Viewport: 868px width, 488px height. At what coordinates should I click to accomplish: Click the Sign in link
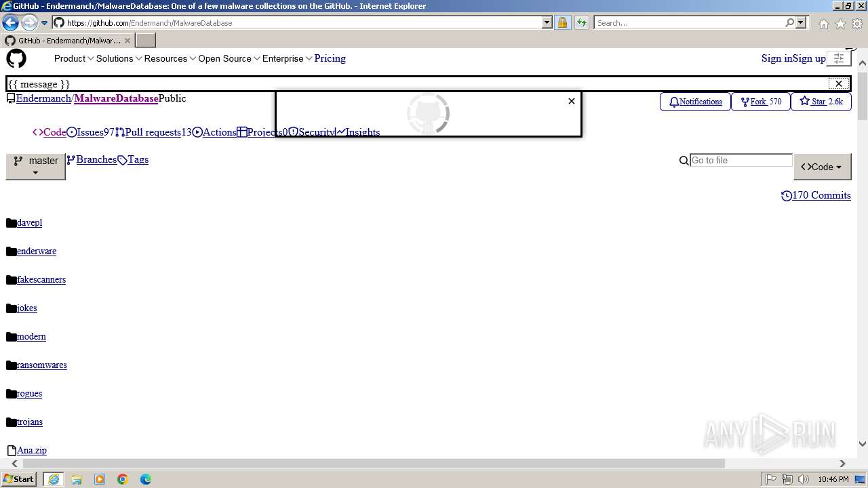pos(776,58)
